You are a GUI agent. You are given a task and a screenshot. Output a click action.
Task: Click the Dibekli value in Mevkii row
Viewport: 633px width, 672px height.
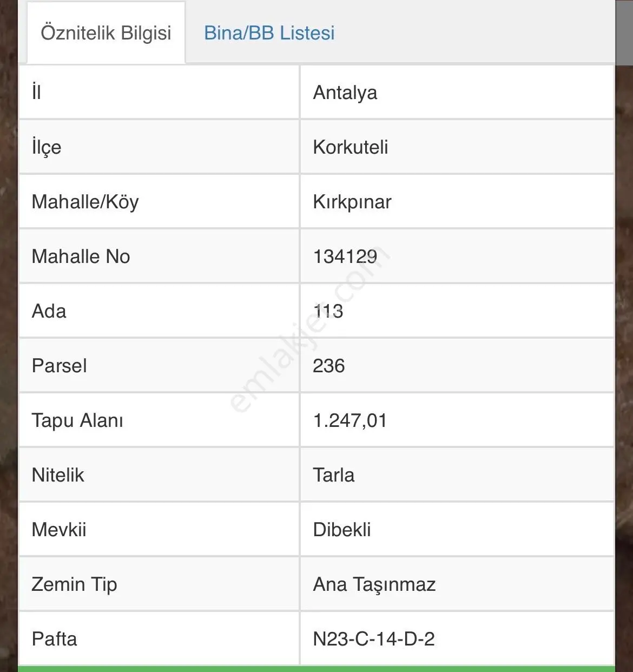(x=342, y=530)
